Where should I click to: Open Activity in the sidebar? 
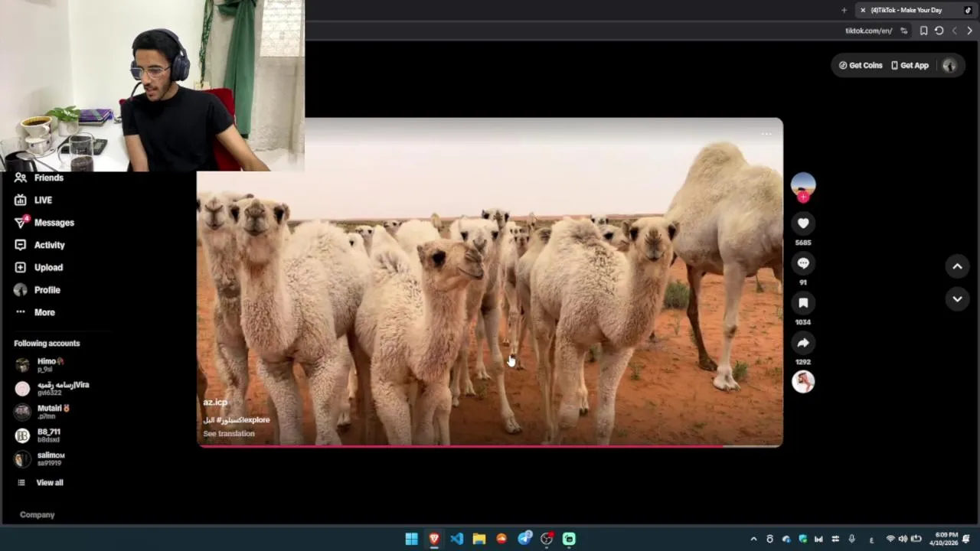pos(40,245)
